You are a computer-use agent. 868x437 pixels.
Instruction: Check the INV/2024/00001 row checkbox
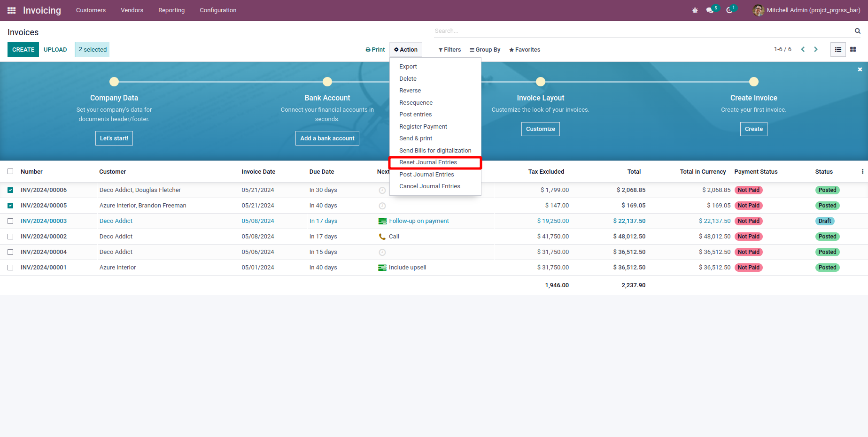[x=10, y=268]
